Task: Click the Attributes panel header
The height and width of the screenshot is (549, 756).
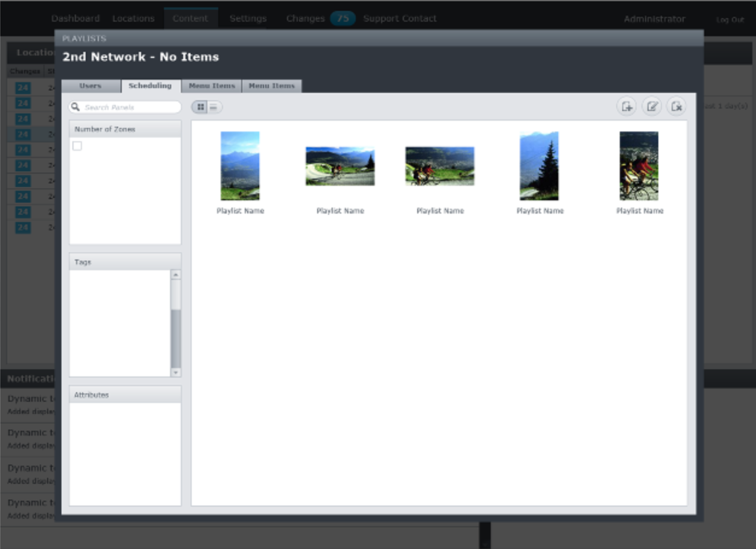Action: tap(125, 395)
